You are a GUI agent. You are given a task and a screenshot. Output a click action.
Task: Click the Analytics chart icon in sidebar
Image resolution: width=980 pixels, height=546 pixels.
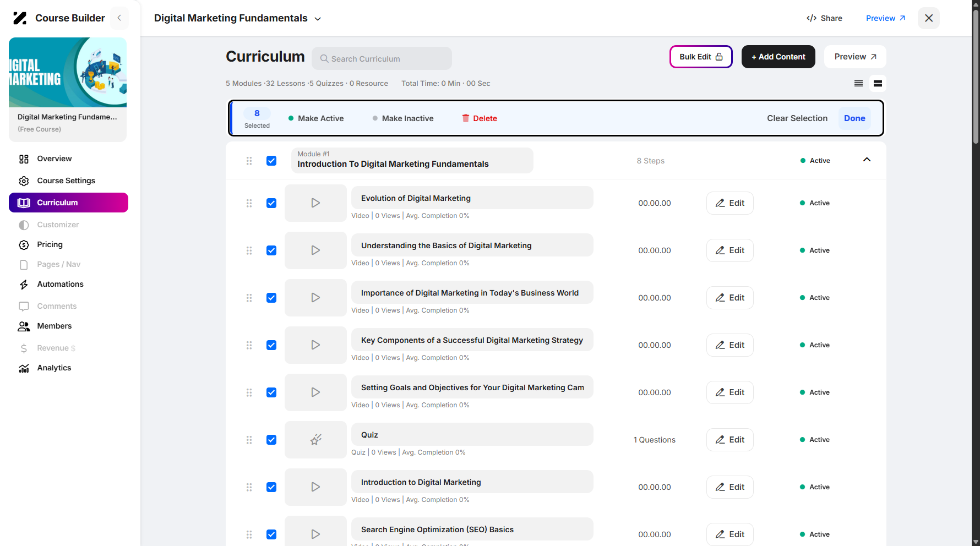(x=24, y=368)
